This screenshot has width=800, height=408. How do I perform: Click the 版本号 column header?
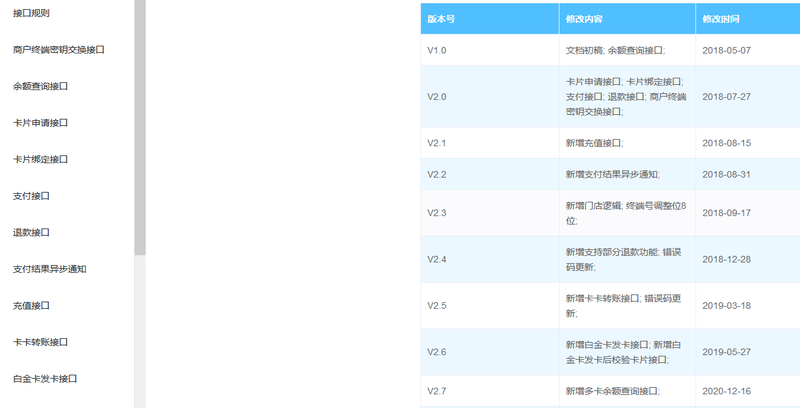pos(490,19)
